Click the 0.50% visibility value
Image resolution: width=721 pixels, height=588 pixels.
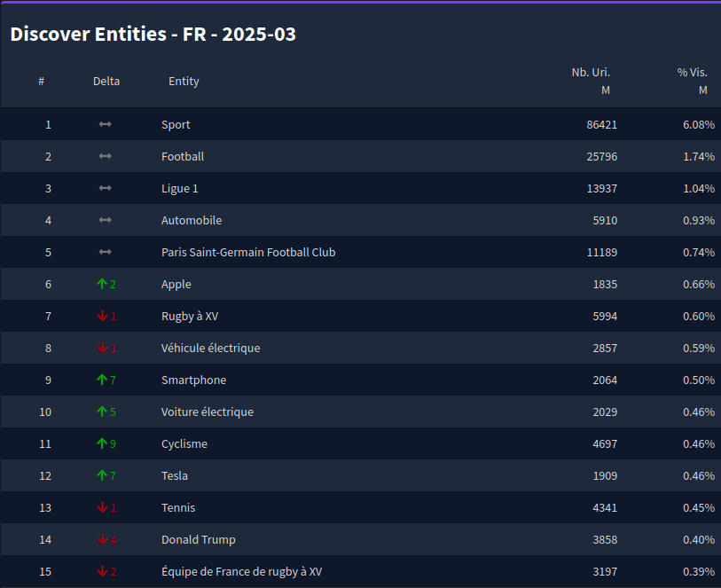pyautogui.click(x=699, y=380)
